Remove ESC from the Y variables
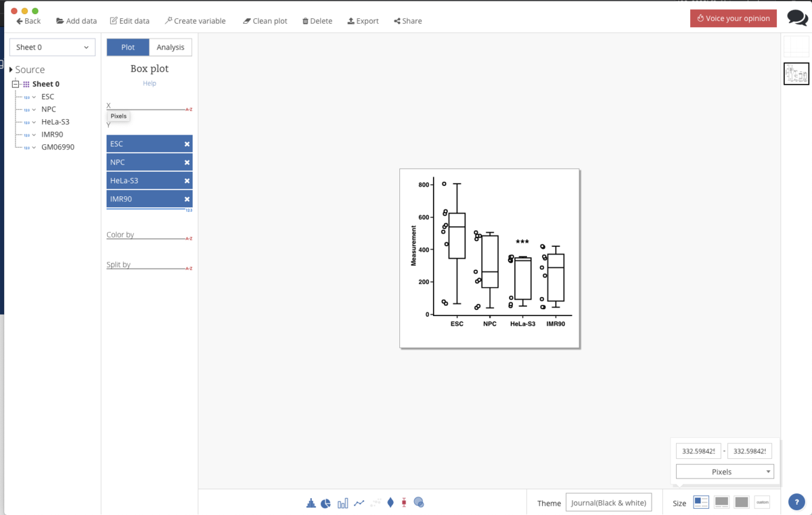Viewport: 812px width, 515px height. click(187, 144)
